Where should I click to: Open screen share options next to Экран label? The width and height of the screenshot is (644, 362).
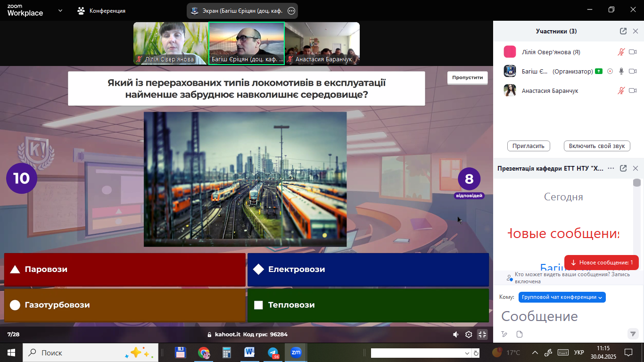point(291,11)
